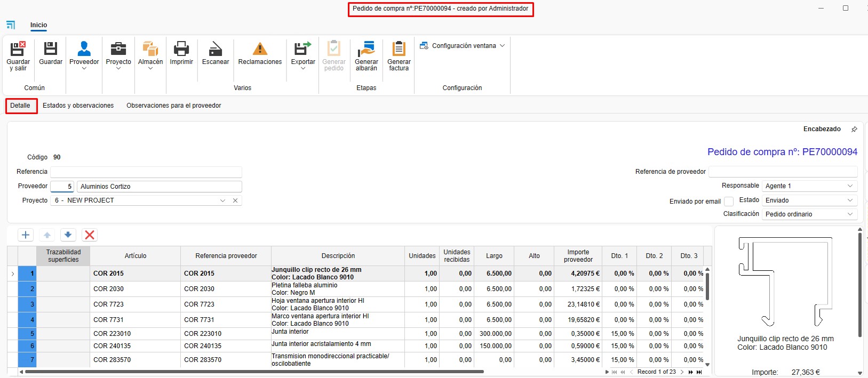Sort by the Artículo column header
Screen dimensions: 868x378
(x=136, y=256)
